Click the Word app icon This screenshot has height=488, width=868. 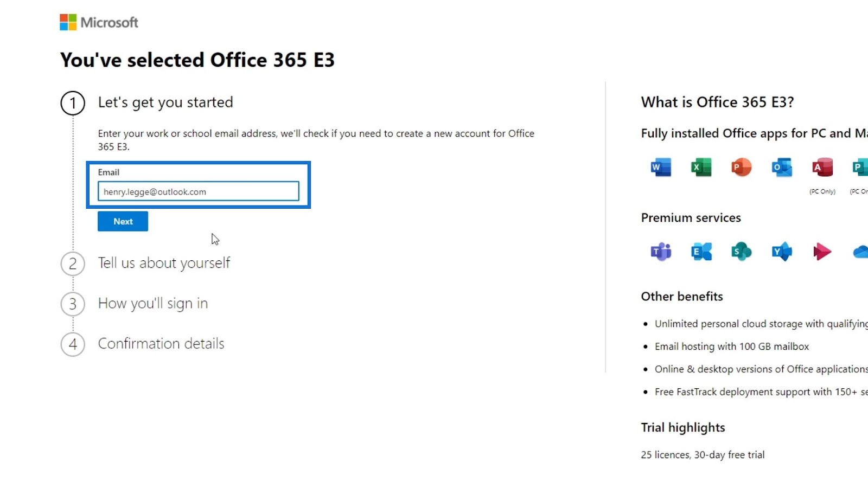pos(661,167)
